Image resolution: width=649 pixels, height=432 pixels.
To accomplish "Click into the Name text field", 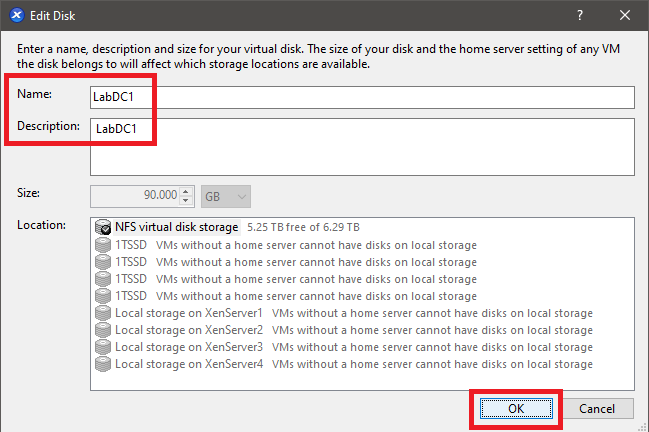I will tap(362, 97).
